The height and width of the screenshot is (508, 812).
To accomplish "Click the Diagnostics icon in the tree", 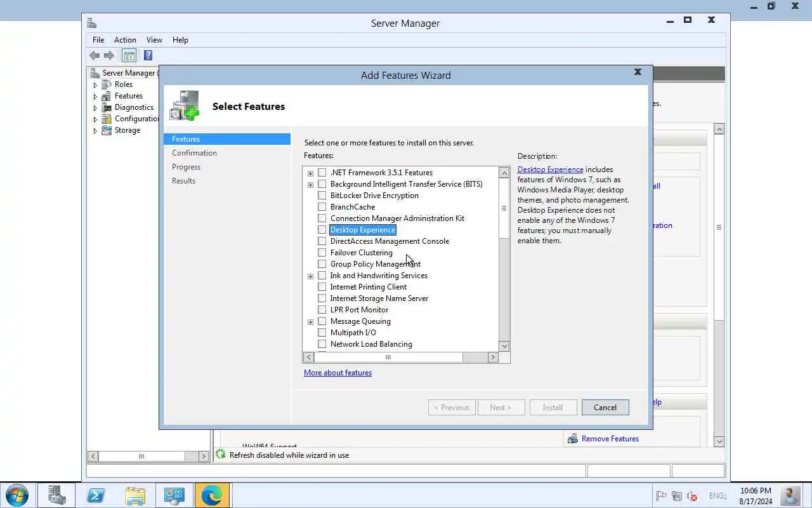I will tap(107, 107).
